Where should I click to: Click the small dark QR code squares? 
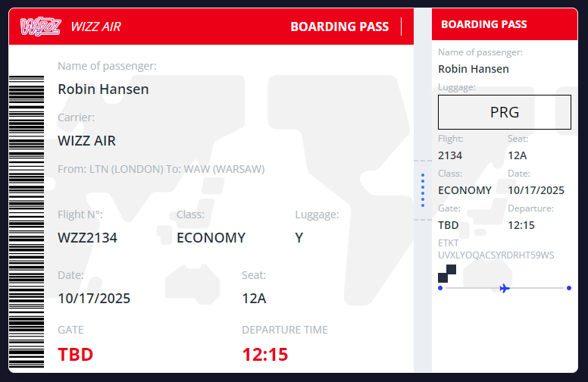click(x=447, y=274)
